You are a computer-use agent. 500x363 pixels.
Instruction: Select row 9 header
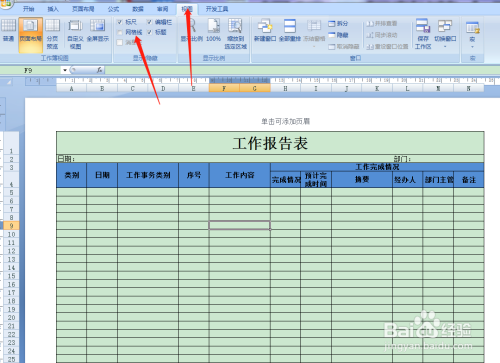[11, 226]
